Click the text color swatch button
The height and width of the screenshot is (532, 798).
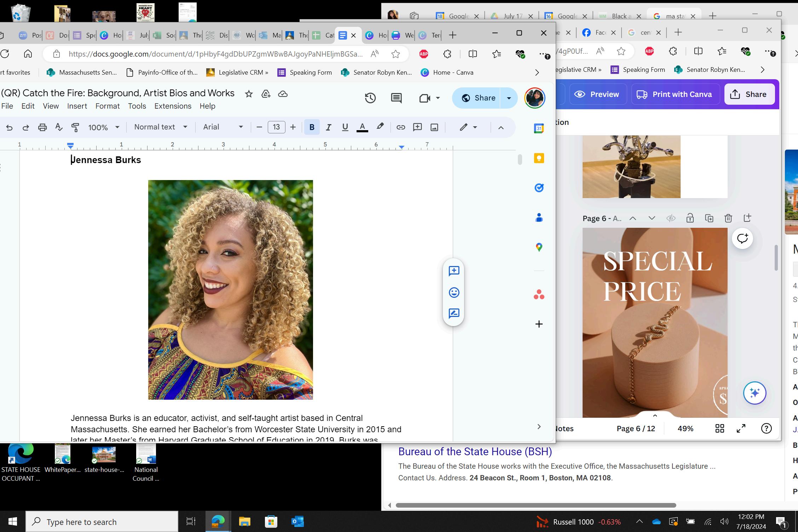click(362, 127)
